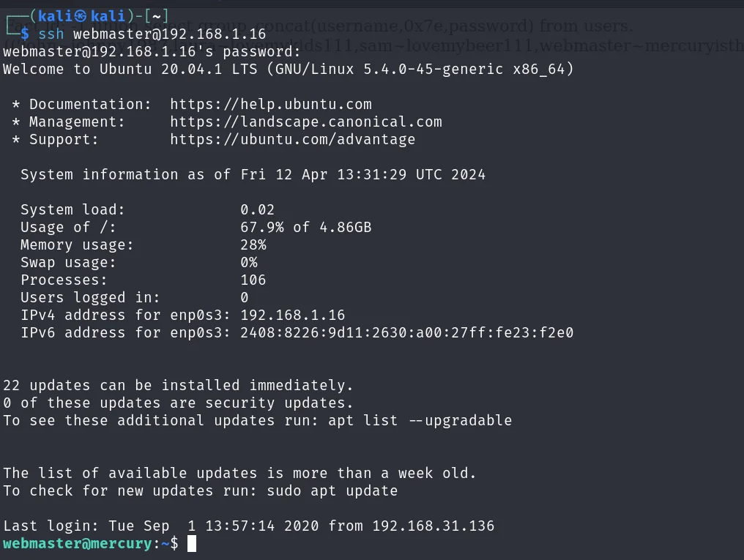The image size is (744, 560).
Task: Click the IPv4 address 192.168.1.16 for enp0s3
Action: pyautogui.click(x=292, y=315)
